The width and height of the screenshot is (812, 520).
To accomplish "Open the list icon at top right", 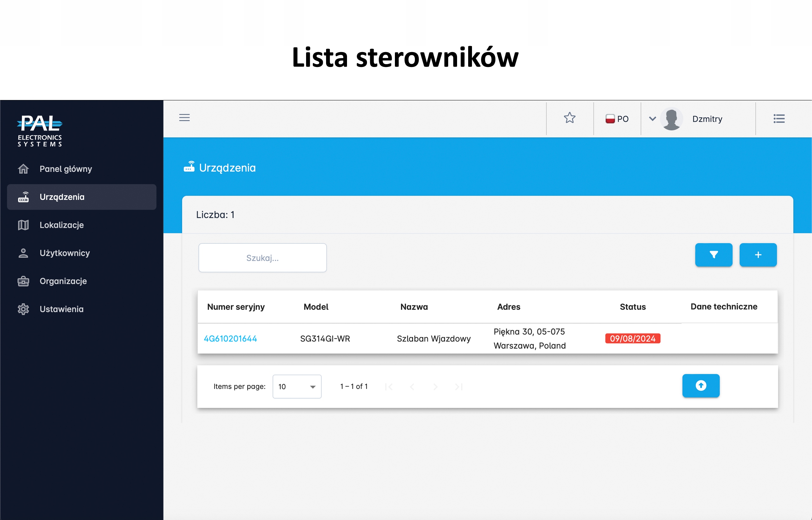I will [x=779, y=118].
